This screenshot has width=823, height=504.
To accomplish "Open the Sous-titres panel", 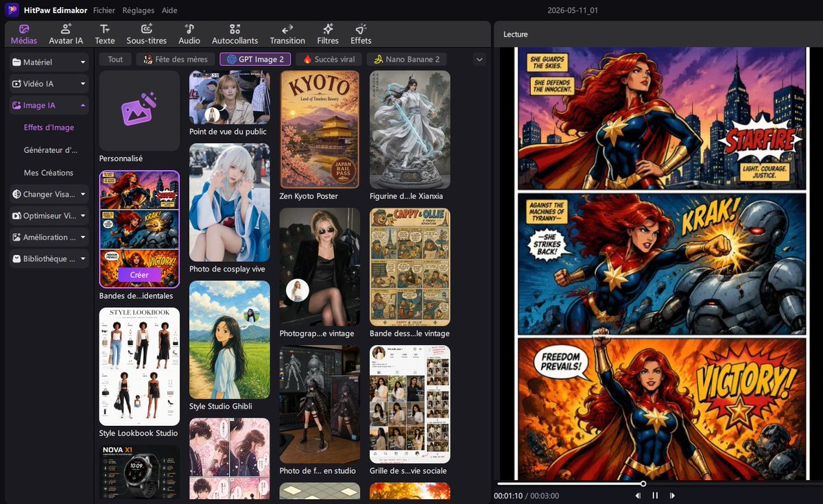I will 147,34.
